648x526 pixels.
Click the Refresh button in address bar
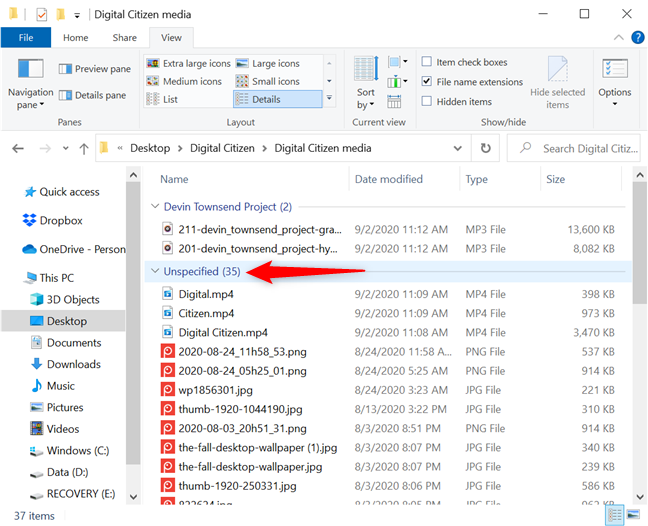click(486, 148)
